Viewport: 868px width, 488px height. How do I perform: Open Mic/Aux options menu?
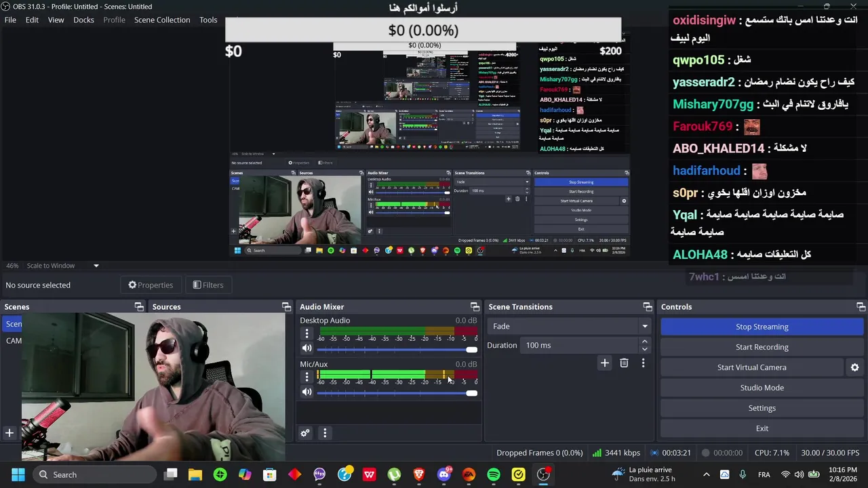pyautogui.click(x=307, y=377)
